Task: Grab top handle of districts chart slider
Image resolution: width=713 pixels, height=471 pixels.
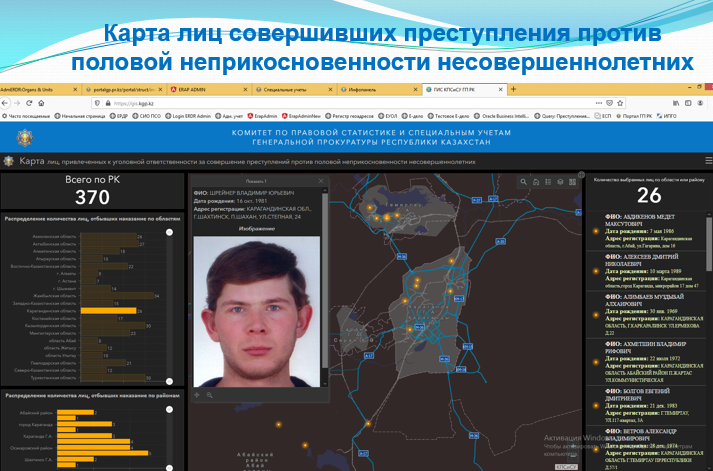Action: coord(169,409)
